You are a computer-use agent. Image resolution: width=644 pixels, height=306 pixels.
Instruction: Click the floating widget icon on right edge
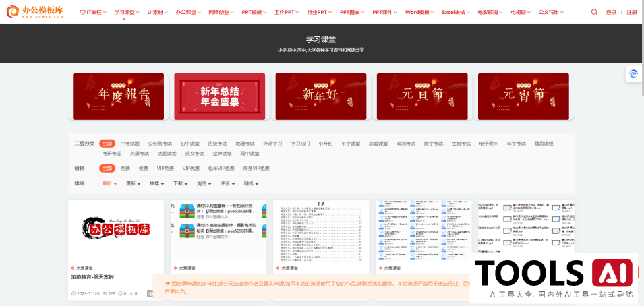[633, 74]
